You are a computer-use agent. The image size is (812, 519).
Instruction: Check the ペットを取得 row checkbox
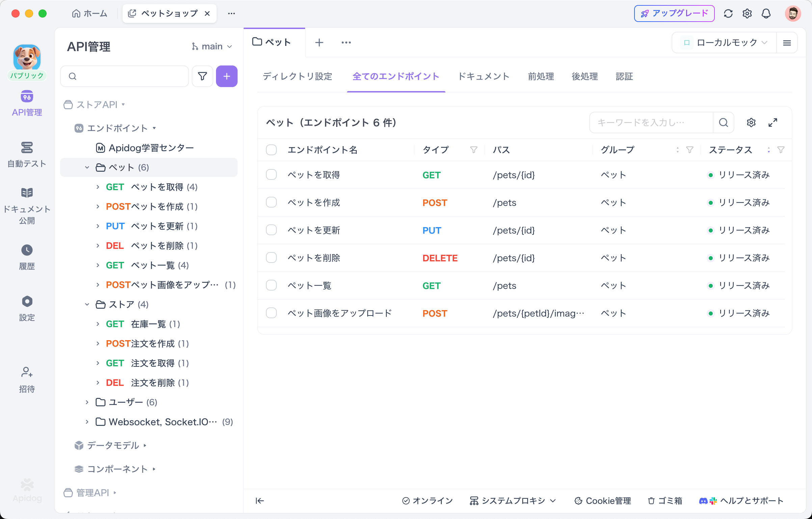pos(271,175)
